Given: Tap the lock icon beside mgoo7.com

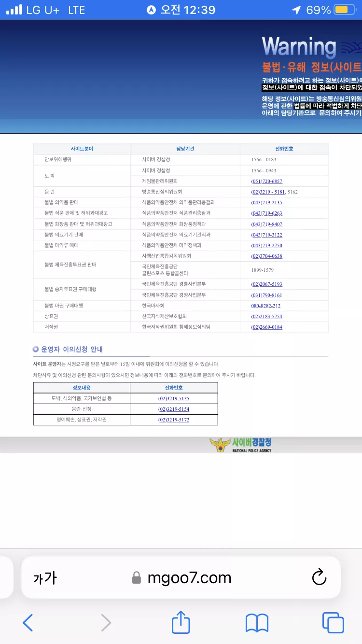Looking at the screenshot, I should click(x=137, y=578).
